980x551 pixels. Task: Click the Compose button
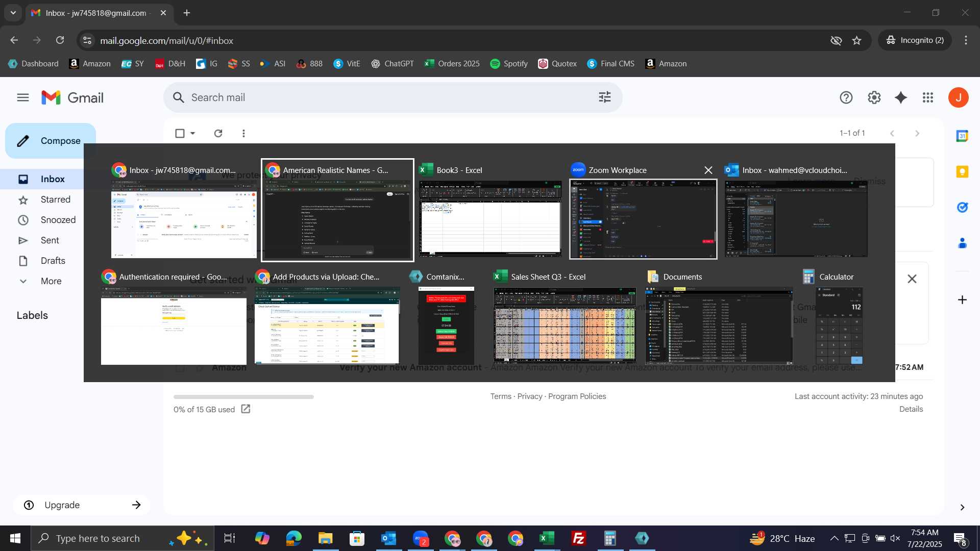[x=51, y=141]
